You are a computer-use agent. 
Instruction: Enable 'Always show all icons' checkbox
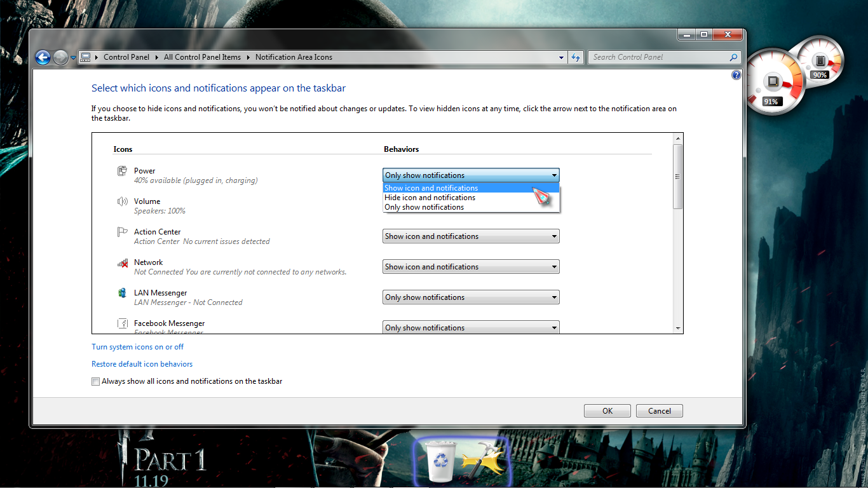[x=96, y=382]
